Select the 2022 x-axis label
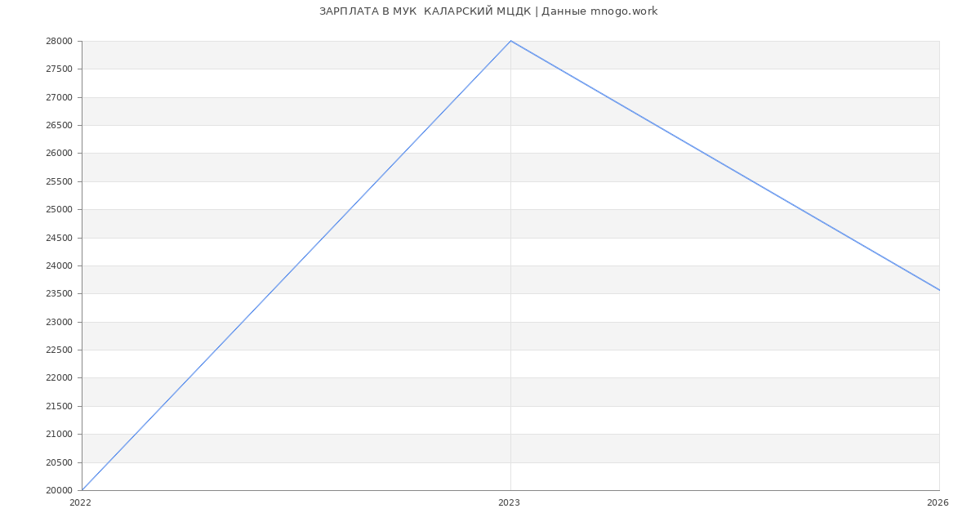980x531 pixels. pyautogui.click(x=80, y=503)
